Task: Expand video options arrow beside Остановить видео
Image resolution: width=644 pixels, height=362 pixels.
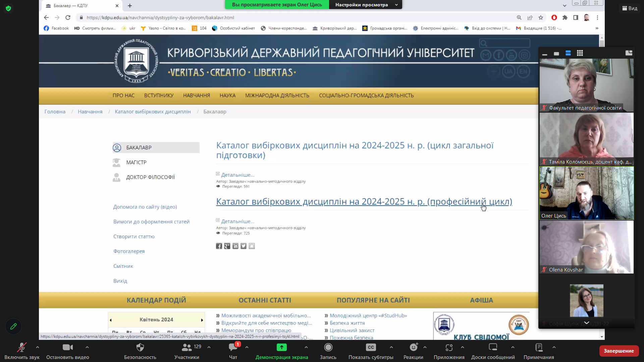Action: click(87, 347)
